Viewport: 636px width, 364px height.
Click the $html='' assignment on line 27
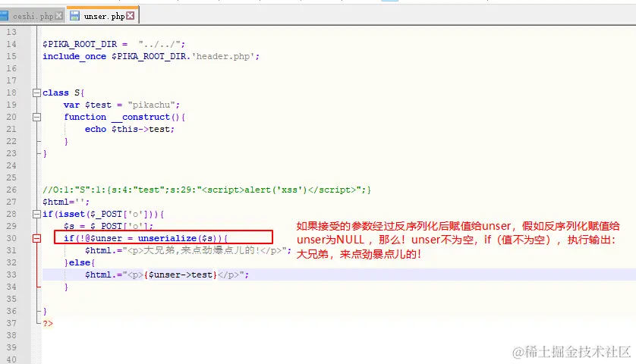click(66, 202)
